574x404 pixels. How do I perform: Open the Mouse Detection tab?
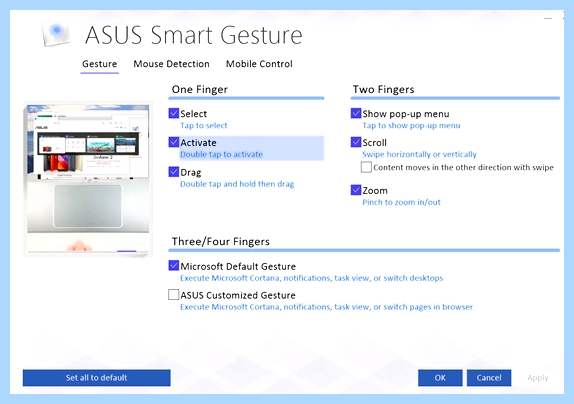point(171,64)
